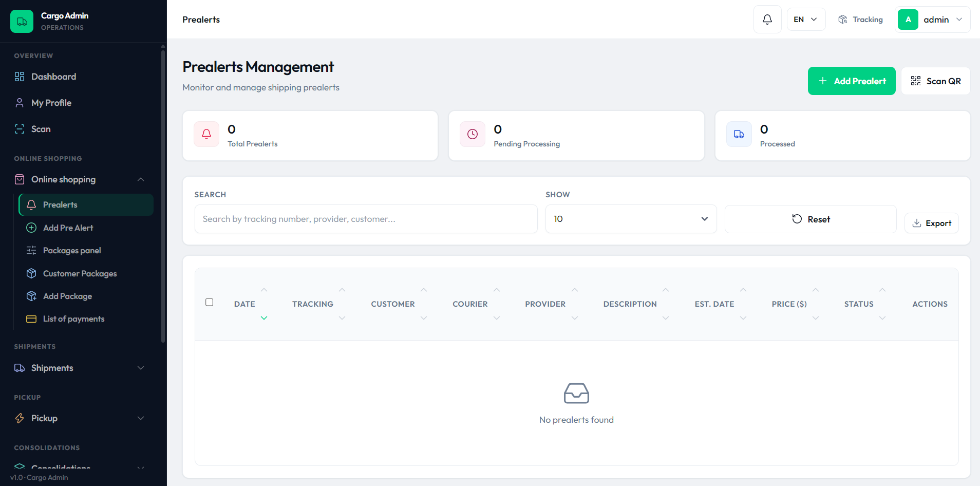Open the EN language dropdown
The height and width of the screenshot is (486, 980).
pyautogui.click(x=806, y=20)
